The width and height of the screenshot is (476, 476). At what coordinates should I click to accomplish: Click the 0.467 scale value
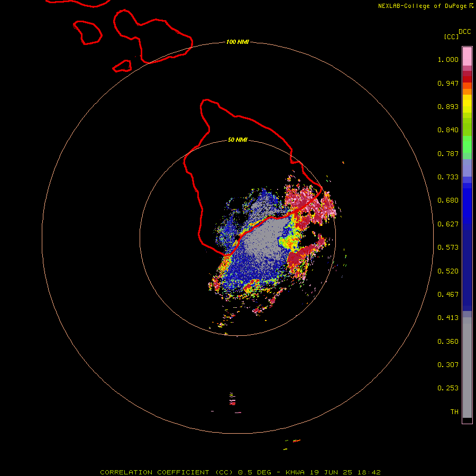pos(448,295)
